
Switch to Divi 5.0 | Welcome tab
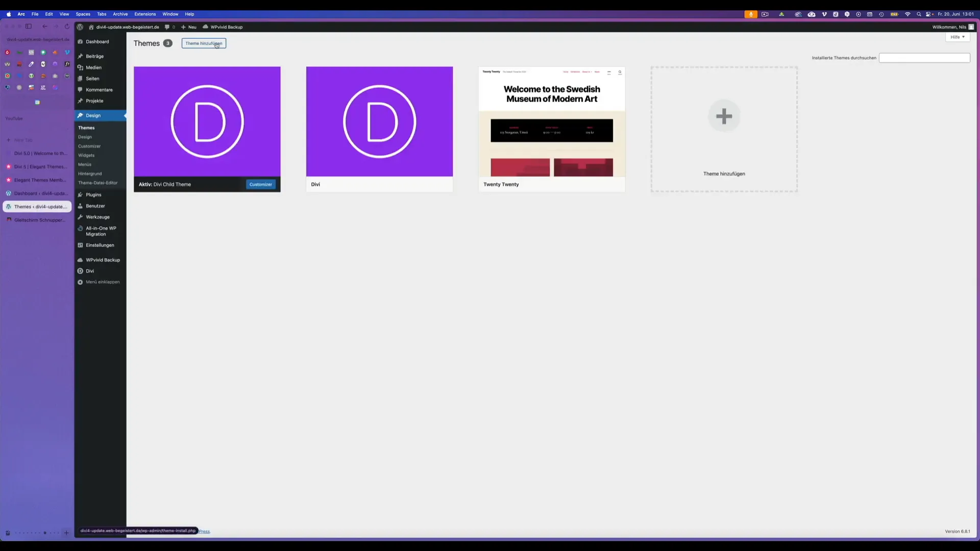tap(37, 154)
